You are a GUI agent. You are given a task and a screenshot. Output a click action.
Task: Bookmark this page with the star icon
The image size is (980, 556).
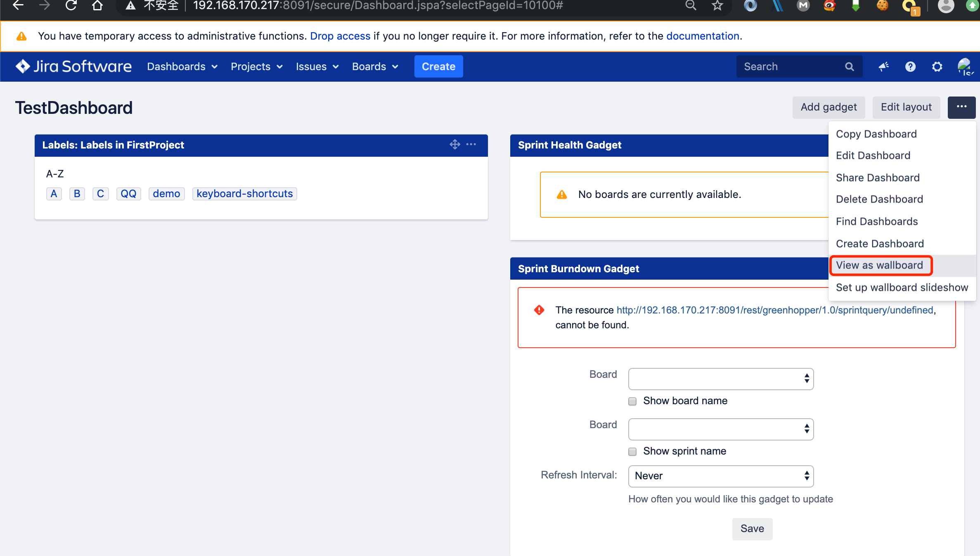[x=717, y=5]
